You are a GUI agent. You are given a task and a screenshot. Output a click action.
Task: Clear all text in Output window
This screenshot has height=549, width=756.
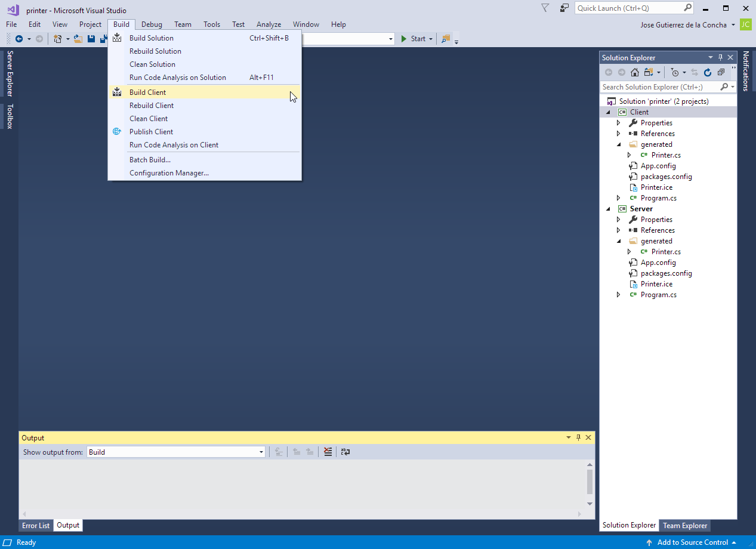coord(328,452)
